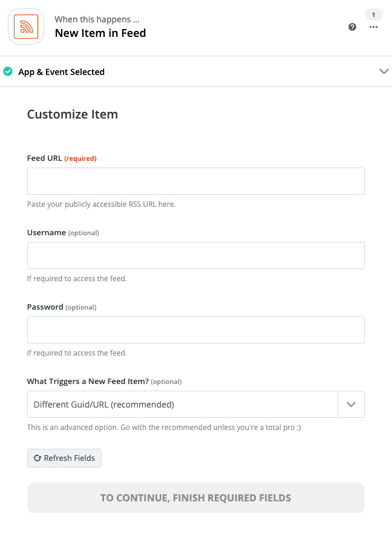Select the Different Guid/URL combo box
This screenshot has height=534, width=392.
[182, 405]
